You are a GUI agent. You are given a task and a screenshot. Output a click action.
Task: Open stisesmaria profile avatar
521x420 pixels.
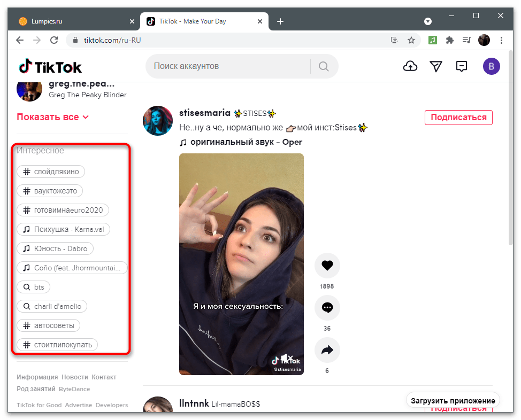pos(157,121)
